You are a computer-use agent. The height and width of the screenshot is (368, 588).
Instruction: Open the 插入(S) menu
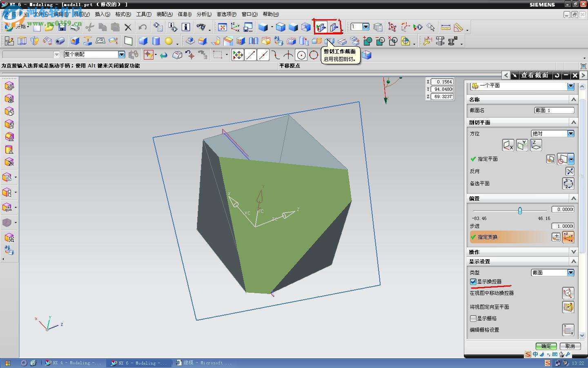[102, 14]
